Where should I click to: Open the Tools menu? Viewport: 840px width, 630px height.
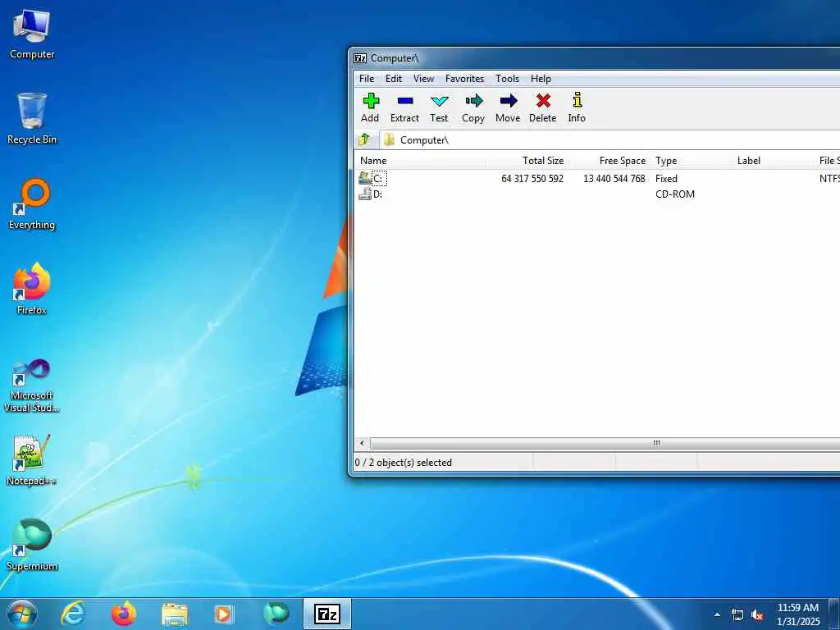[507, 79]
